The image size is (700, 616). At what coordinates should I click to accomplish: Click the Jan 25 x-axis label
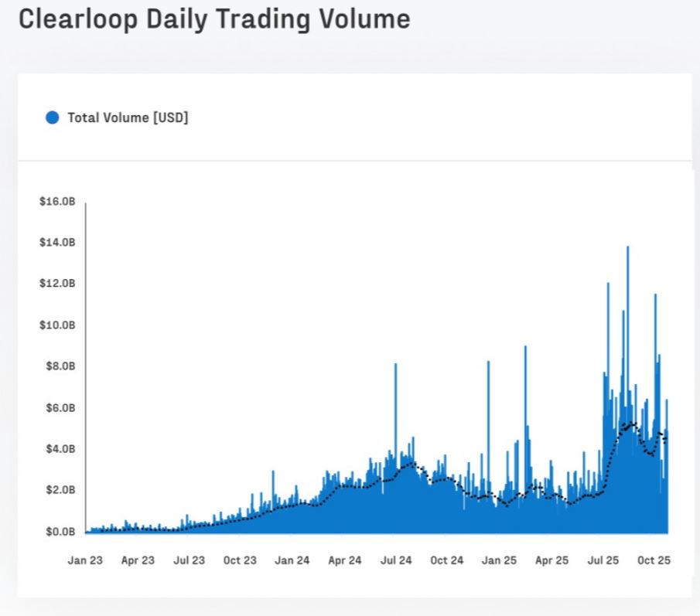[499, 560]
